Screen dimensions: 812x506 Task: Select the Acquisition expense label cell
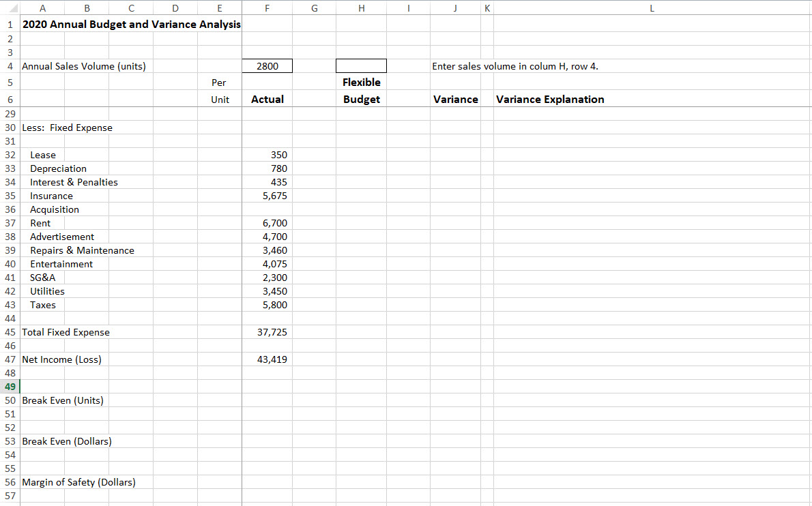click(55, 209)
